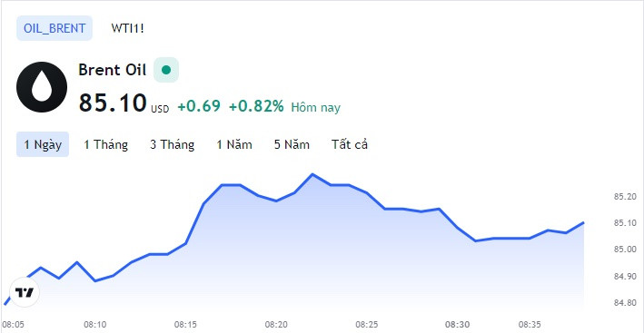Screen dimensions: 644x333
Task: Click the latest data point on chart line
Action: pos(583,222)
